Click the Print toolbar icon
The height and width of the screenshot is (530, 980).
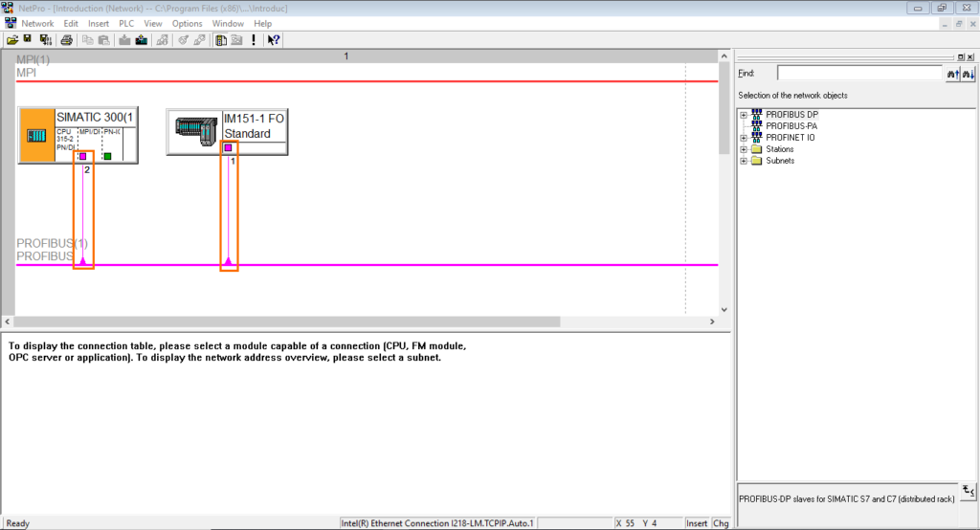(x=66, y=40)
